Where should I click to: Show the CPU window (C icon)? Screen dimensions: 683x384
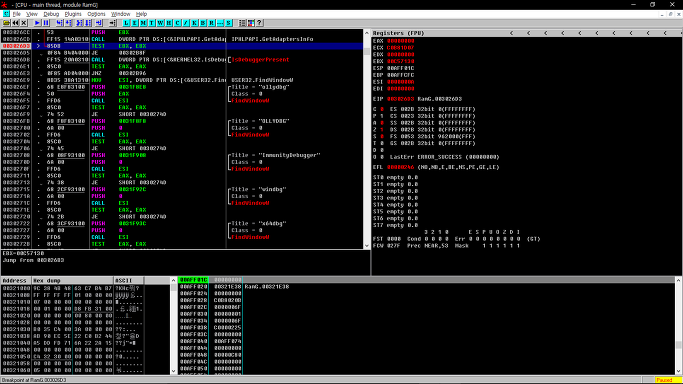pos(177,23)
